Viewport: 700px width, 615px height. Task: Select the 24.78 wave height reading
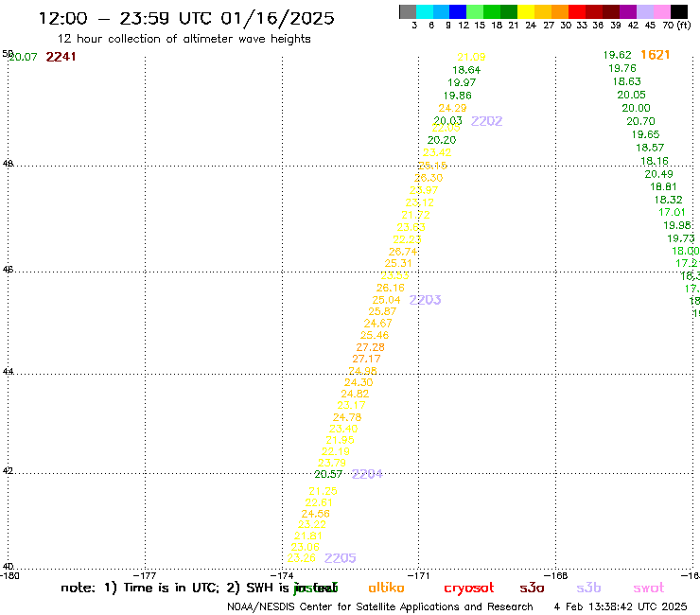[347, 417]
